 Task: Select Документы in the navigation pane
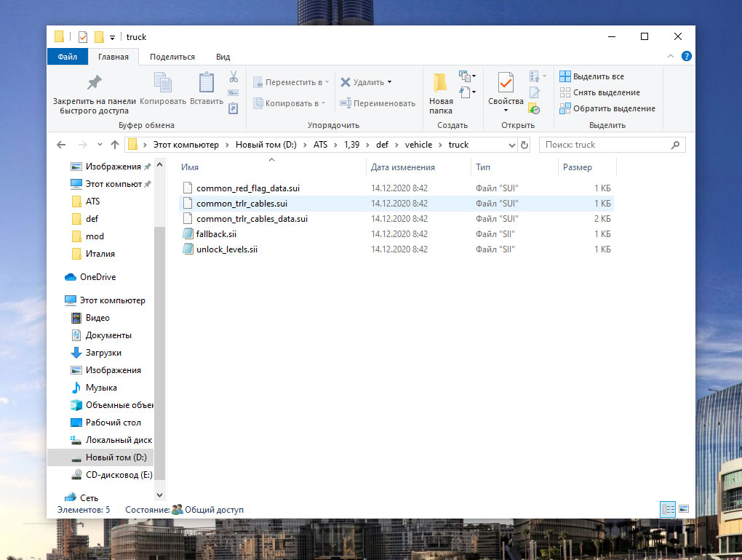(108, 335)
